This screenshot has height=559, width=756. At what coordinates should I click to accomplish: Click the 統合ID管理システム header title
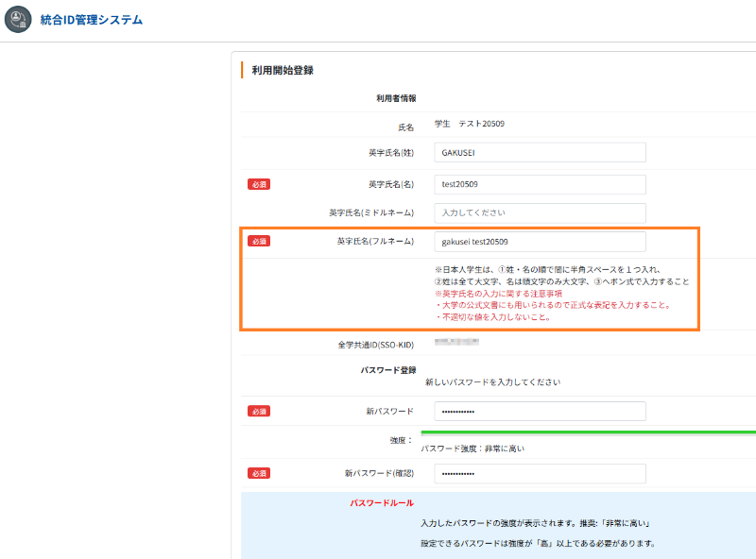click(92, 20)
